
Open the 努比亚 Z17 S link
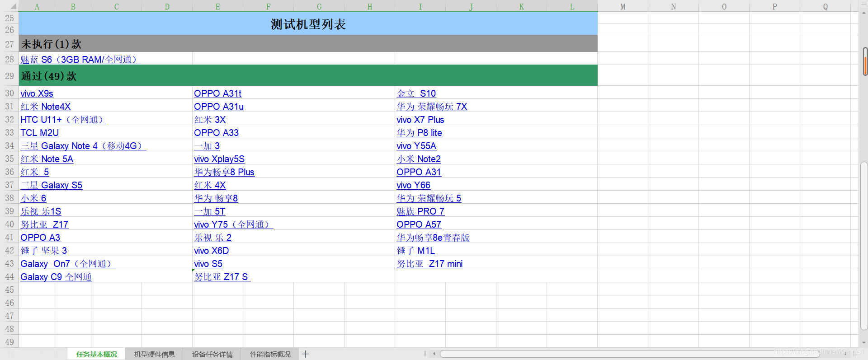[222, 277]
